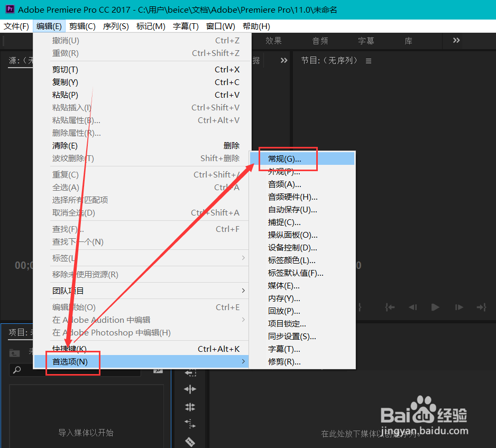Choose 复制(Y) from Edit menu

(x=142, y=82)
